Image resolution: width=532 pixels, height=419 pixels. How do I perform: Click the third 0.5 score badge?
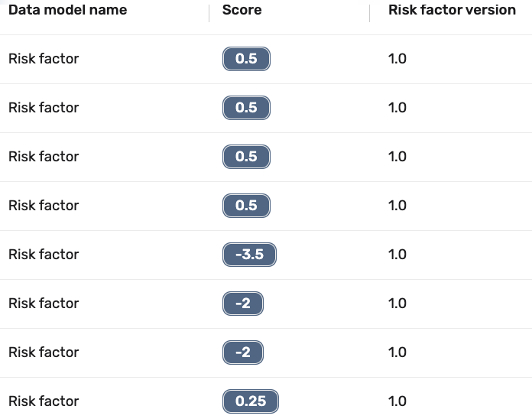246,157
